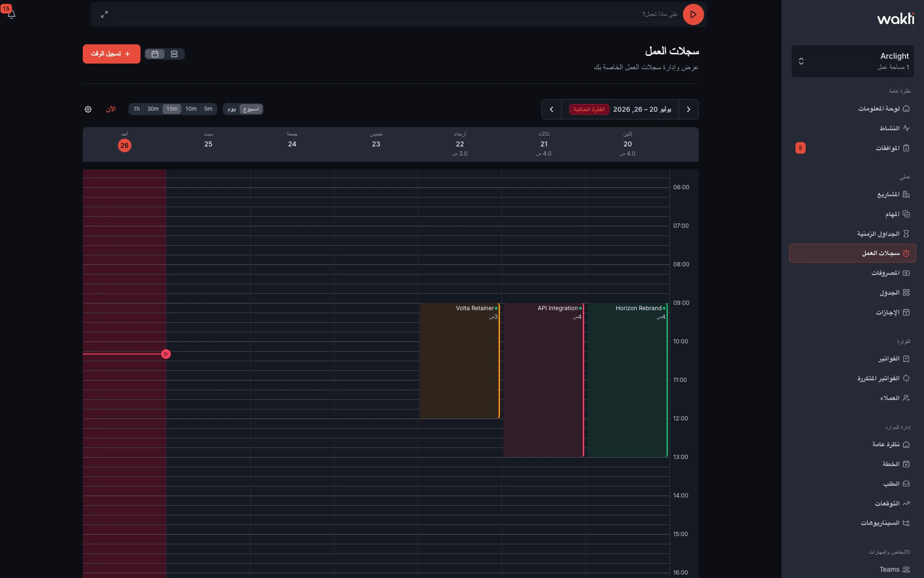Click the 13:00 time label
This screenshot has height=578, width=924.
[x=680, y=457]
